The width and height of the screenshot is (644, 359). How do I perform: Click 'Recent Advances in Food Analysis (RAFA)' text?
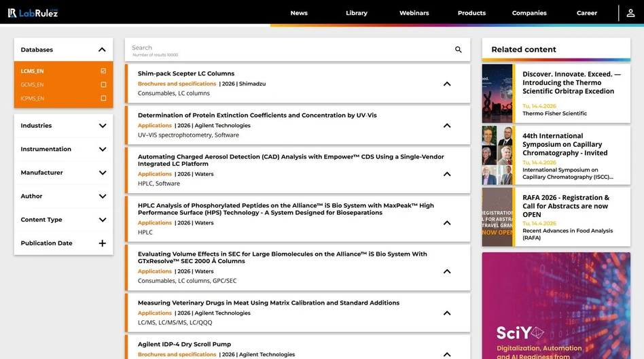tap(568, 234)
